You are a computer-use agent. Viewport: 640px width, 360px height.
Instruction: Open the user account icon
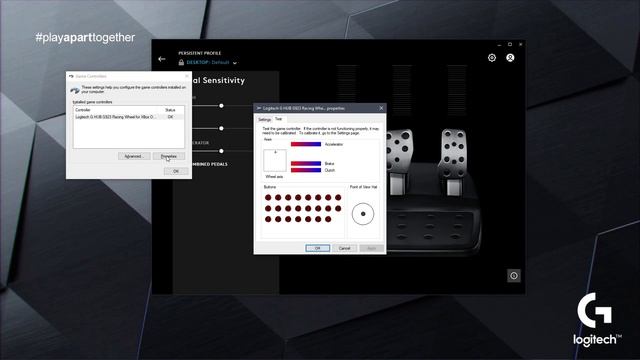click(x=510, y=58)
